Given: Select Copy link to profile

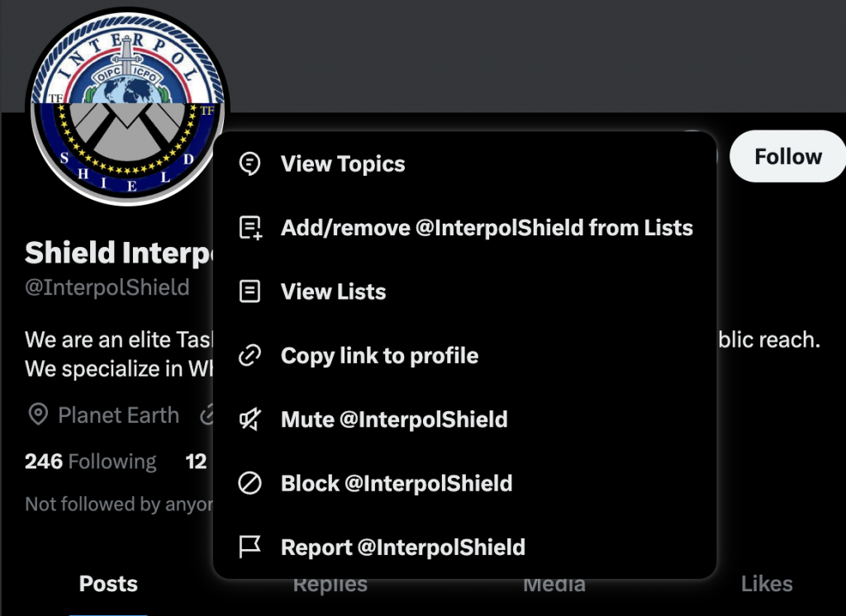Looking at the screenshot, I should (465, 355).
